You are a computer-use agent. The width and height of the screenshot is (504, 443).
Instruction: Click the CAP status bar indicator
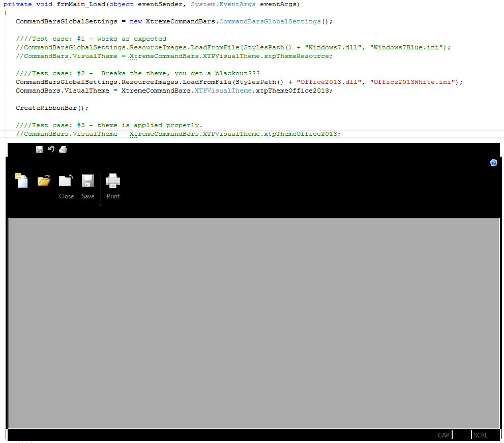(443, 435)
